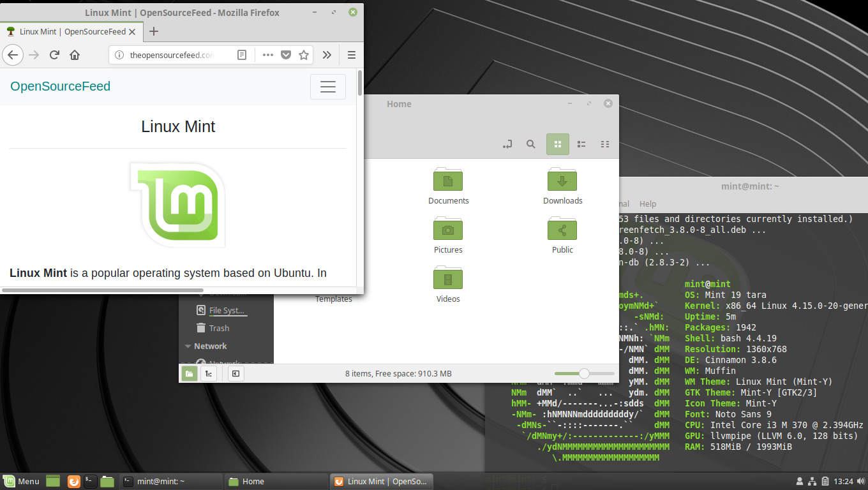This screenshot has height=490, width=868.
Task: Open user applet icon in system tray
Action: 800,481
